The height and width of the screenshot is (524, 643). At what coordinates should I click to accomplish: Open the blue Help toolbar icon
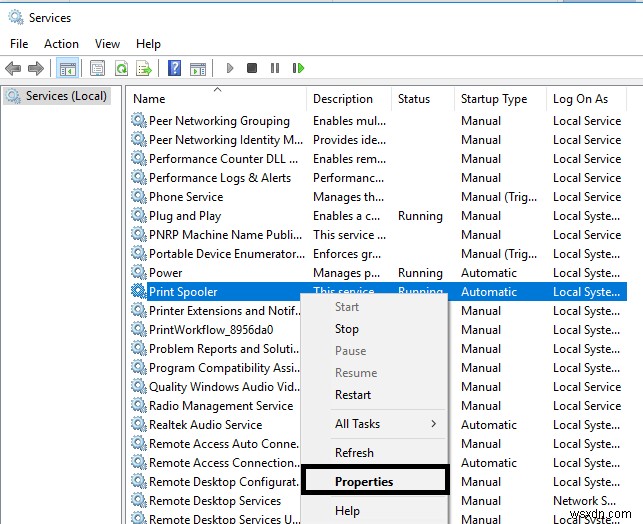pyautogui.click(x=175, y=68)
